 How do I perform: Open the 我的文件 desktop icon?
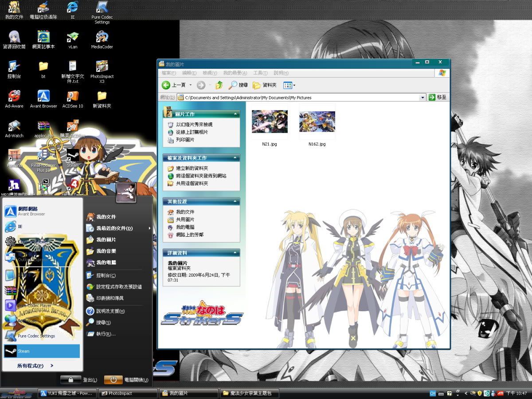(x=14, y=11)
